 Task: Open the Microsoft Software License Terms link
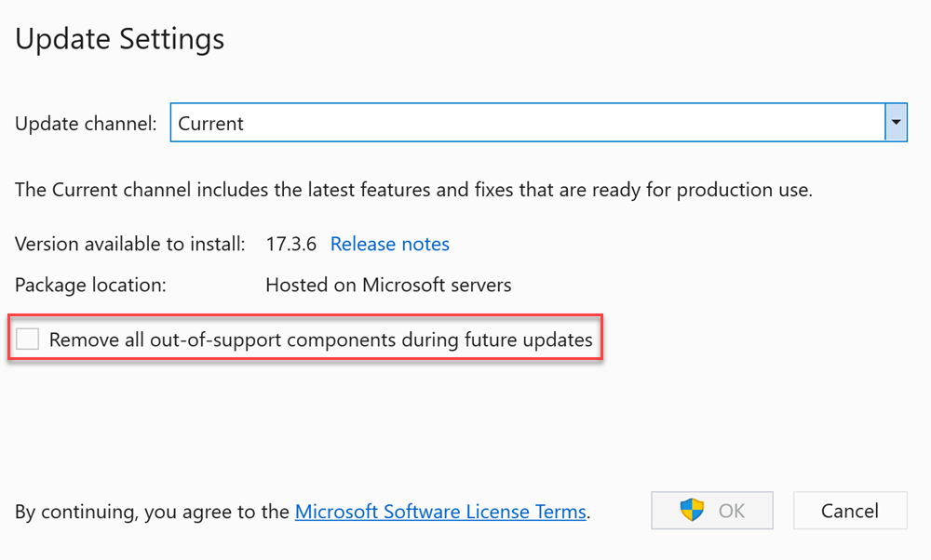[x=440, y=512]
